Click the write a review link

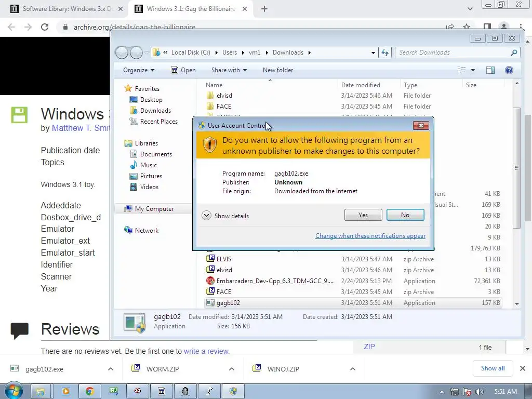pos(206,351)
